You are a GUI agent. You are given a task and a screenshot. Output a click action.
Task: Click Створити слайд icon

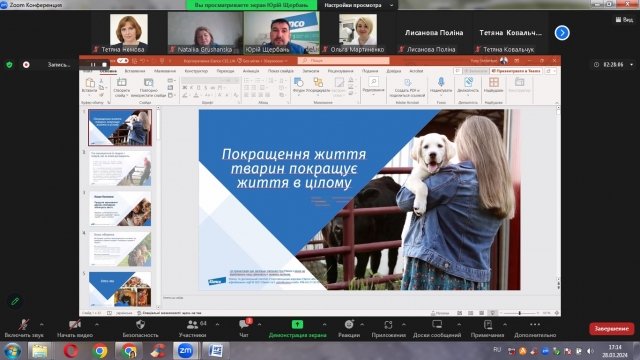click(121, 82)
